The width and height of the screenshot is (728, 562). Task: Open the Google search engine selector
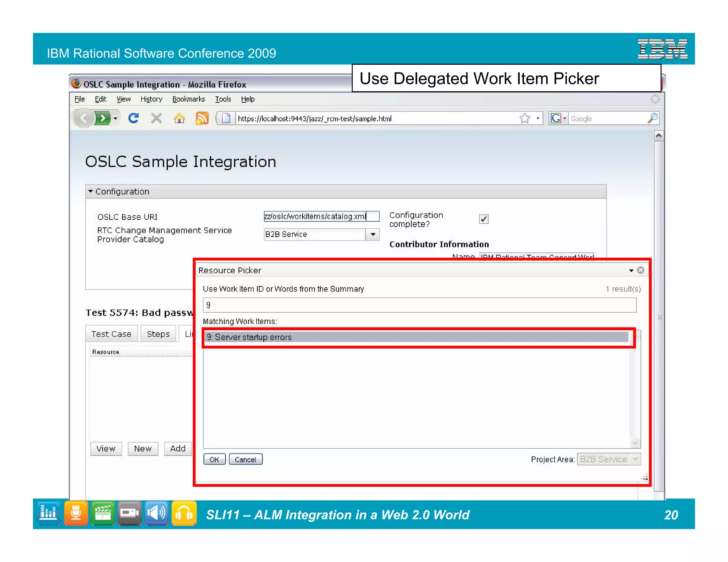[558, 118]
